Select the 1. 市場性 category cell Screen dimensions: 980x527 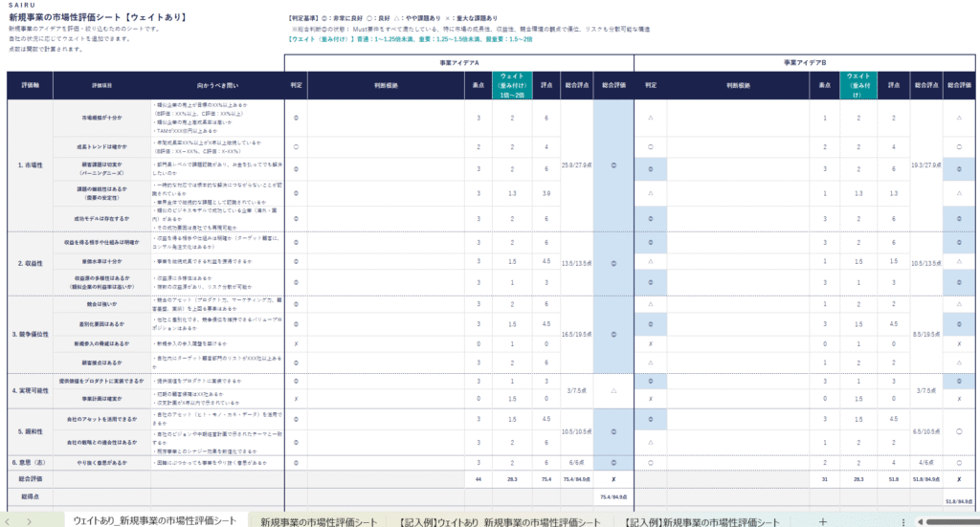coord(30,165)
